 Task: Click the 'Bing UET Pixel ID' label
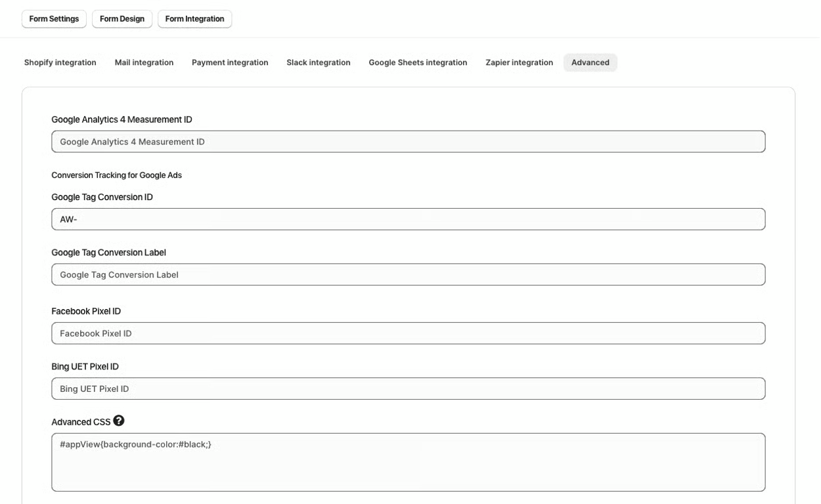coord(85,367)
